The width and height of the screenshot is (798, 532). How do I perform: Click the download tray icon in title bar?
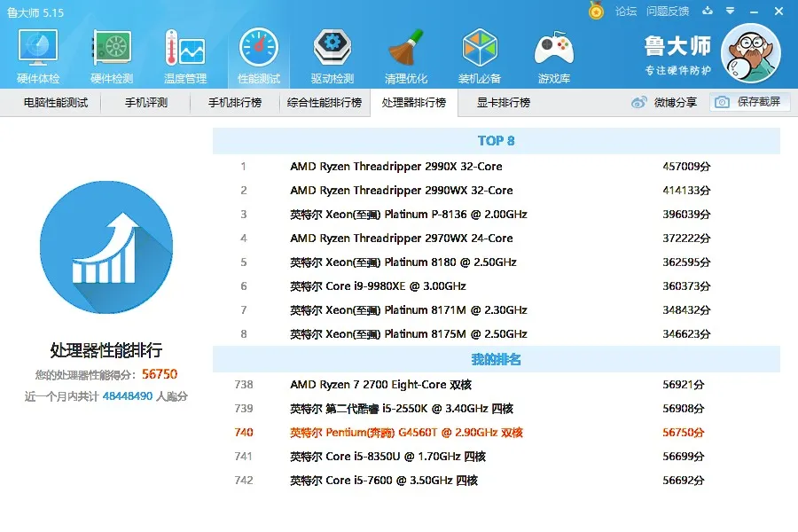coord(708,12)
